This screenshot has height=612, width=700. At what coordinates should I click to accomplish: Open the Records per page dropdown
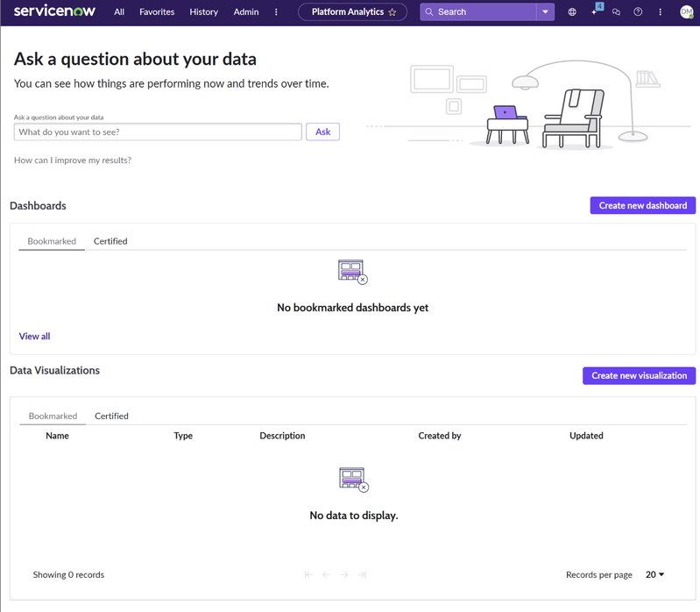[654, 574]
